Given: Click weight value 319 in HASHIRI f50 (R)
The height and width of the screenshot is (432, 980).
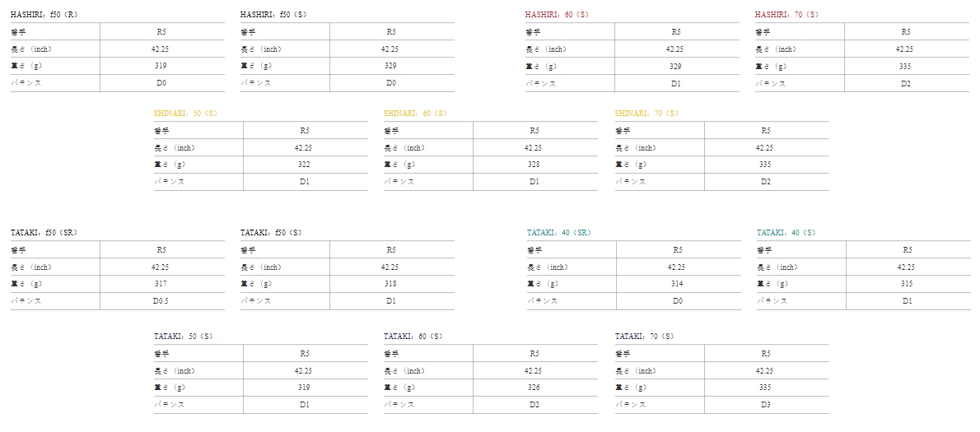Looking at the screenshot, I should coord(161,66).
